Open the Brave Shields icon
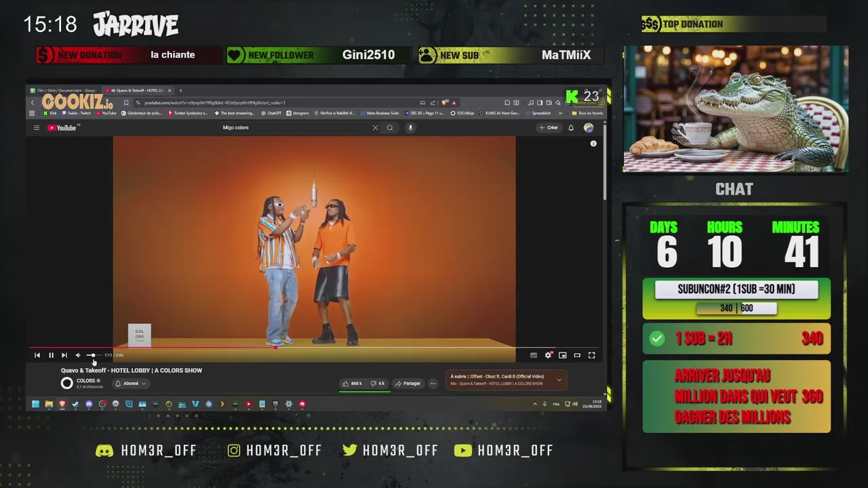868x488 pixels. (x=443, y=102)
